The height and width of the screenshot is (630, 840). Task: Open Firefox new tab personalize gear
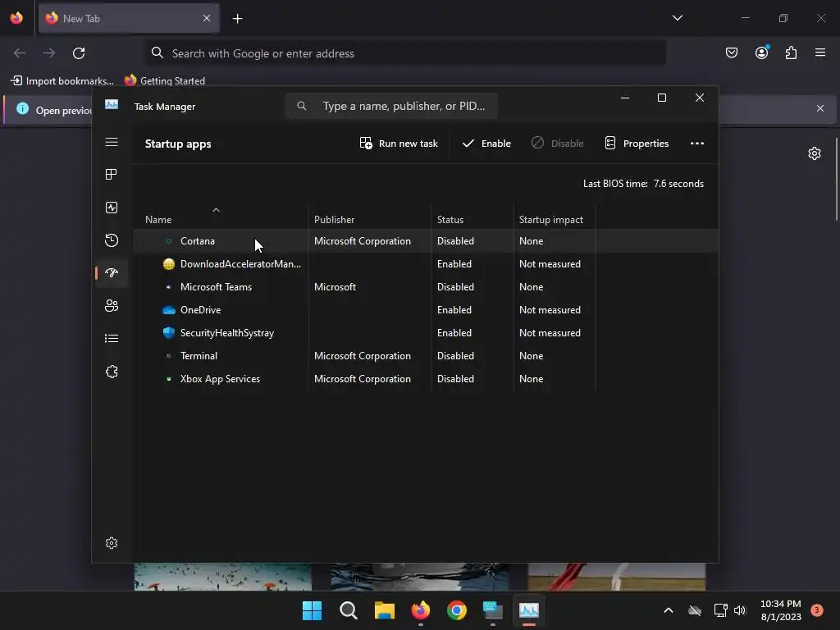[x=815, y=153]
